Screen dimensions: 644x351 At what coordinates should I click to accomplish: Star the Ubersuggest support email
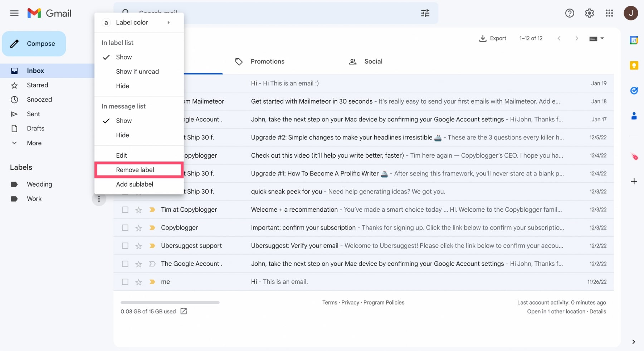point(138,246)
